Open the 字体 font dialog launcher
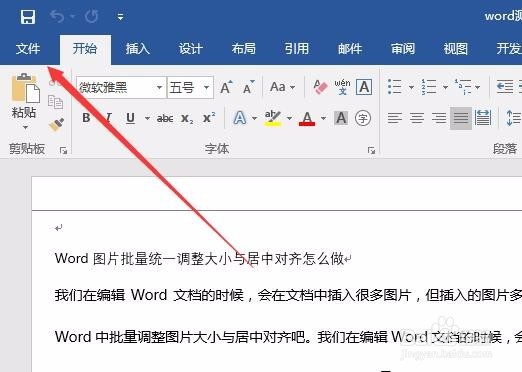The width and height of the screenshot is (522, 372). (371, 151)
